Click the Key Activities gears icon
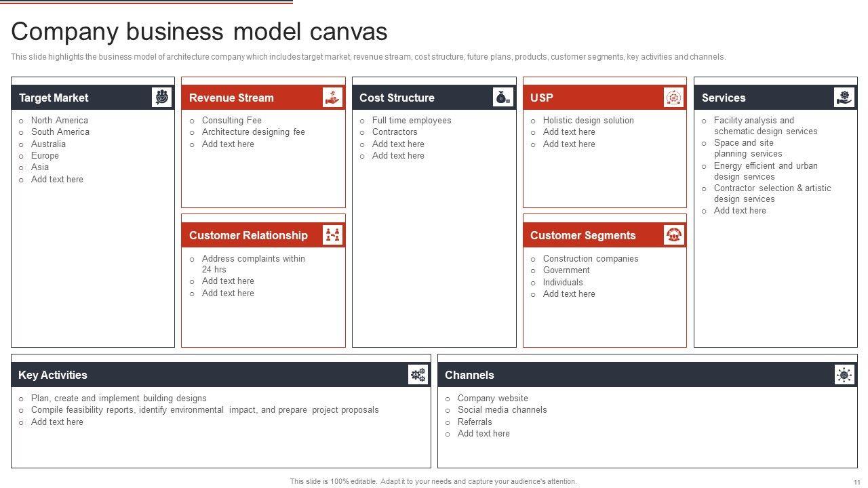The width and height of the screenshot is (868, 488). click(418, 375)
